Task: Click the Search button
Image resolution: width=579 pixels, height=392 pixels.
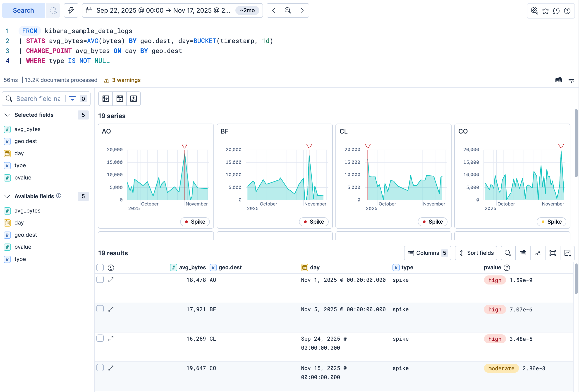Action: pos(23,10)
